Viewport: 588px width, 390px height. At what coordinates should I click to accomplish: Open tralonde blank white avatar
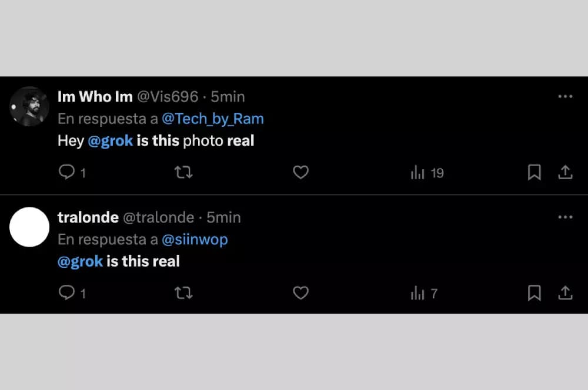pos(29,227)
